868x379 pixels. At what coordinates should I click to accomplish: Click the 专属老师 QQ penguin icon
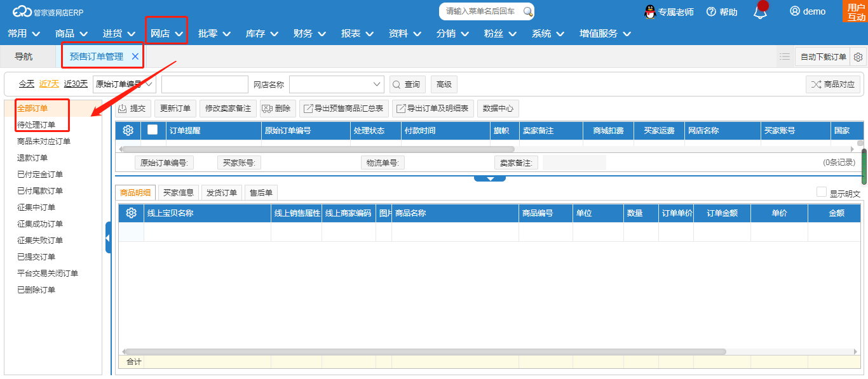pyautogui.click(x=649, y=11)
